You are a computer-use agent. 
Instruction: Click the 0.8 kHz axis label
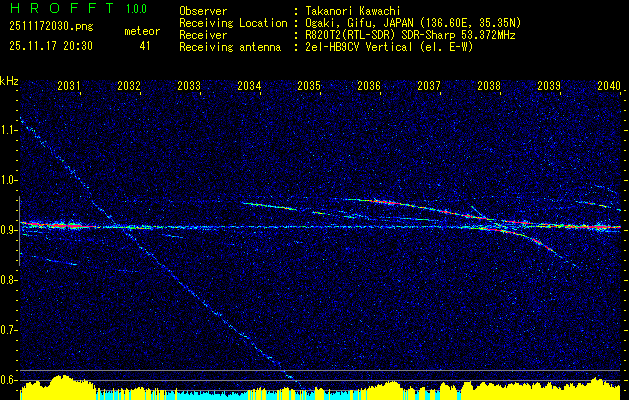click(8, 280)
